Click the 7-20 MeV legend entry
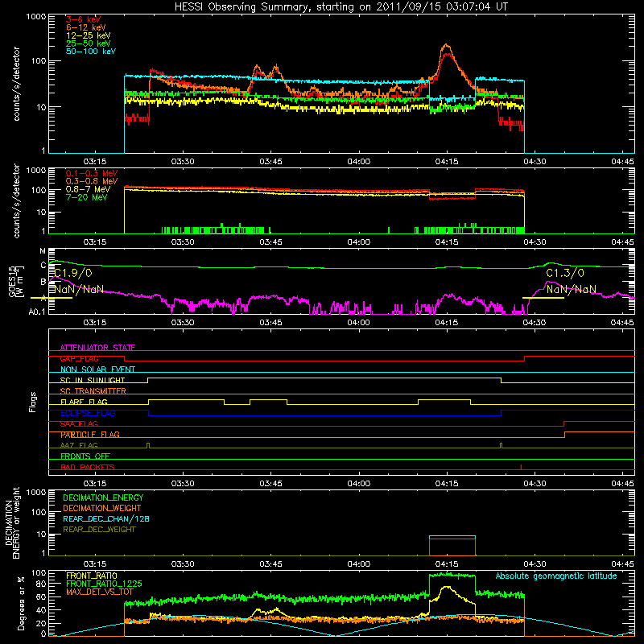Screen dimensions: 644x644 click(x=87, y=197)
